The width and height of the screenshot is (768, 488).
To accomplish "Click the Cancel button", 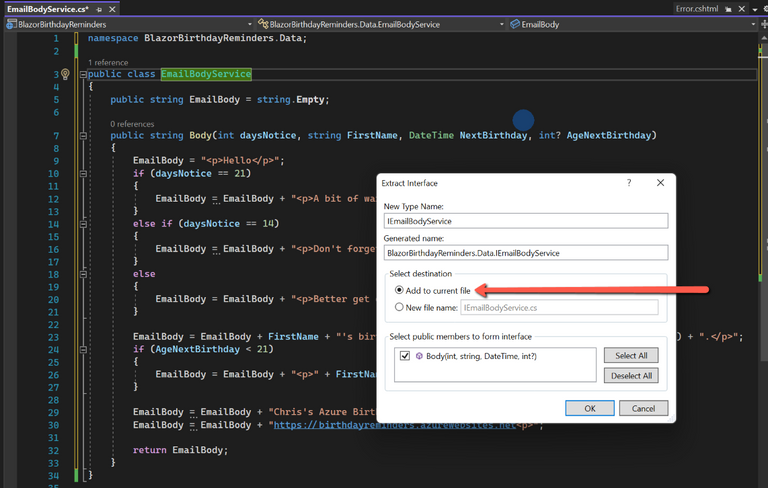I will [643, 408].
